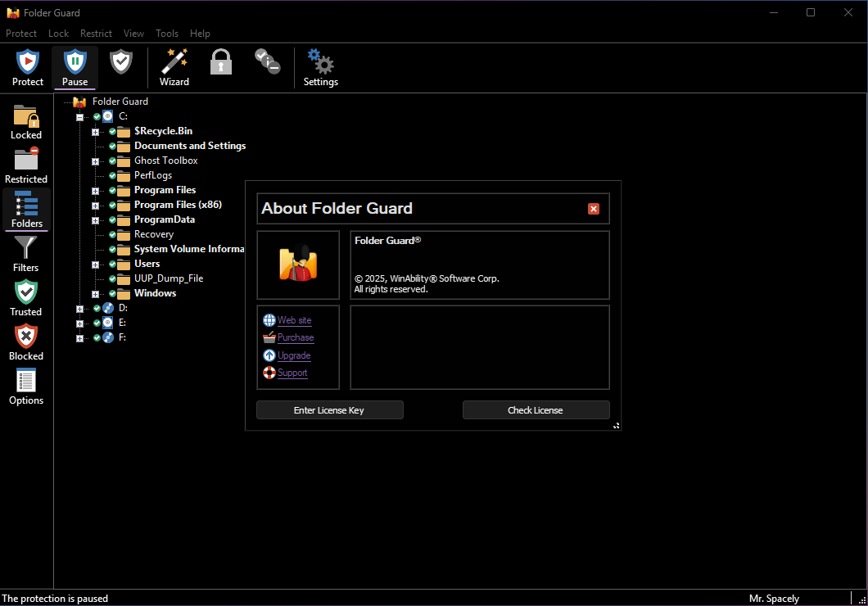The width and height of the screenshot is (868, 606).
Task: Open the Restrict menu
Action: point(96,34)
